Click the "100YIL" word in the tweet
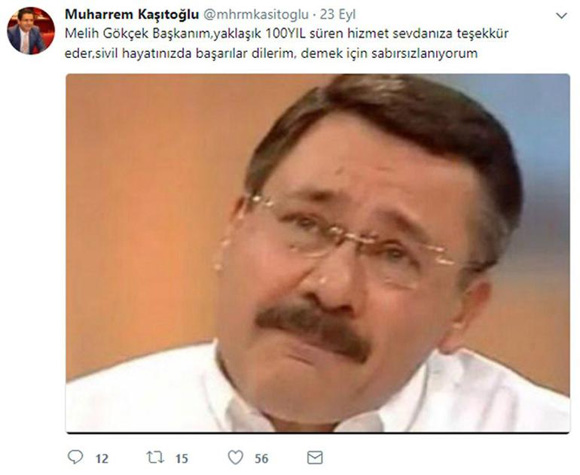This screenshot has height=475, width=580. click(x=286, y=33)
